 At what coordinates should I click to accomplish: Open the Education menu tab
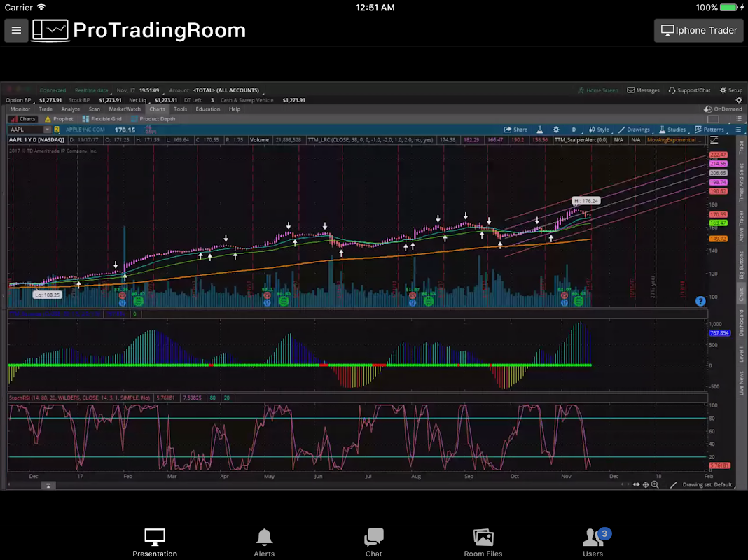(x=208, y=109)
